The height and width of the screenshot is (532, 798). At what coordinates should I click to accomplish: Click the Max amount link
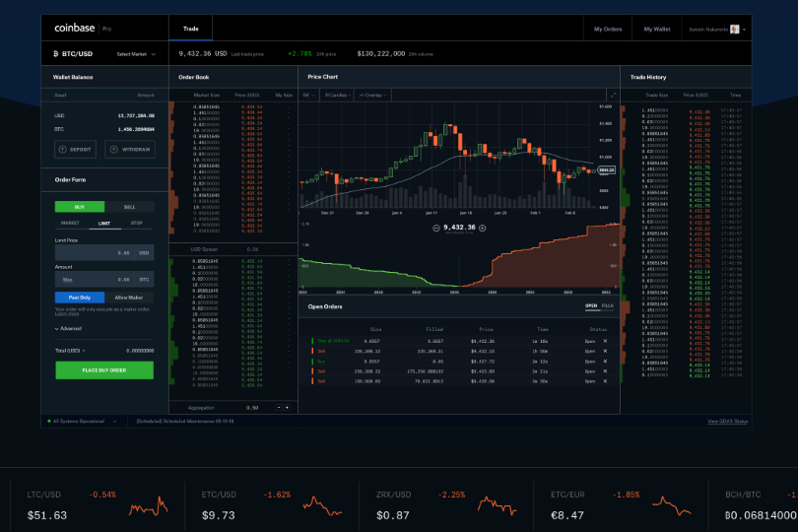67,280
